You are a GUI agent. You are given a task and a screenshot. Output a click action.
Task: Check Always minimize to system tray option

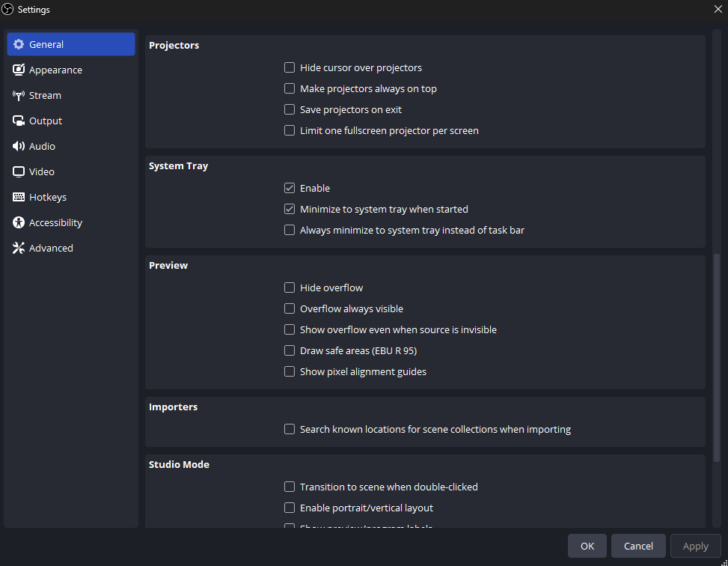point(290,230)
